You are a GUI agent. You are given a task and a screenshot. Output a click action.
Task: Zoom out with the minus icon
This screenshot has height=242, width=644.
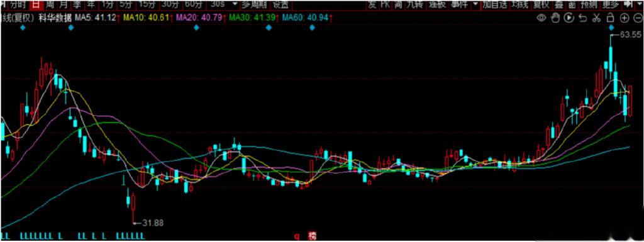point(638,18)
